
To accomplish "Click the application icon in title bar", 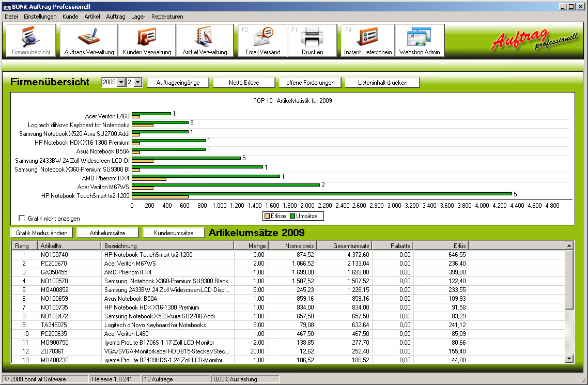I will pyautogui.click(x=7, y=7).
